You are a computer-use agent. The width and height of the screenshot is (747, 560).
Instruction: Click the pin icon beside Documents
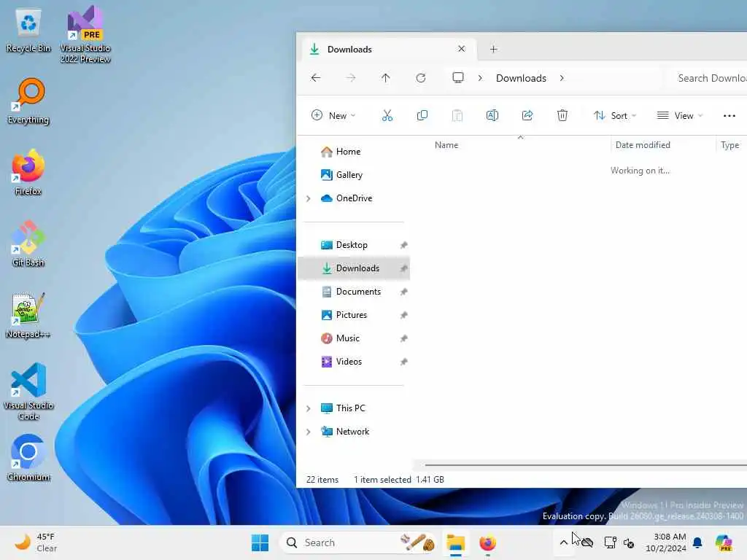(403, 292)
